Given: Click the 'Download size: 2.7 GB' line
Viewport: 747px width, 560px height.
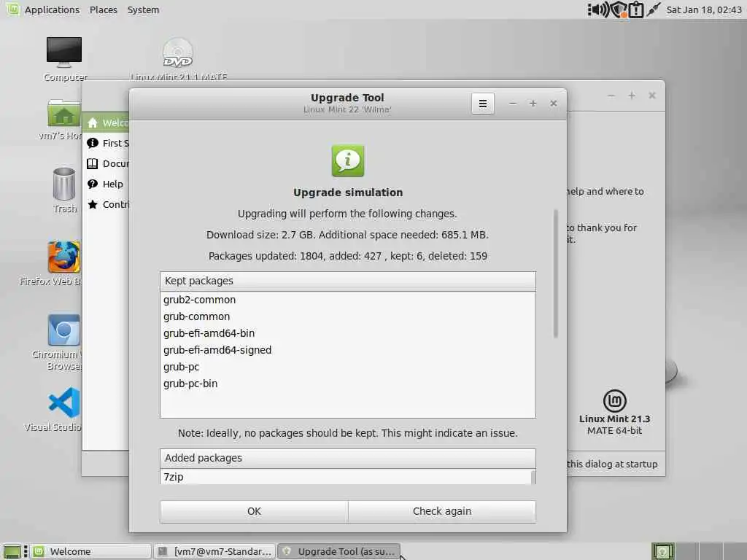Looking at the screenshot, I should [x=347, y=235].
